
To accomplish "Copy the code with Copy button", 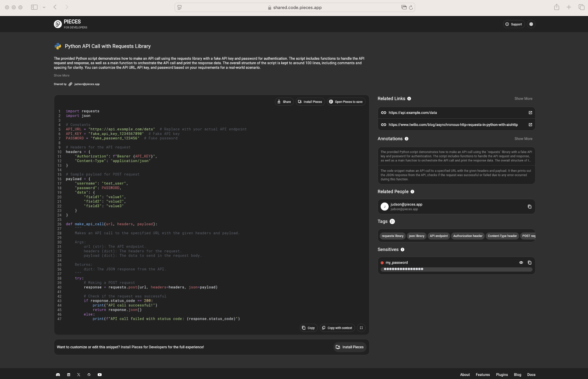I will click(x=308, y=328).
